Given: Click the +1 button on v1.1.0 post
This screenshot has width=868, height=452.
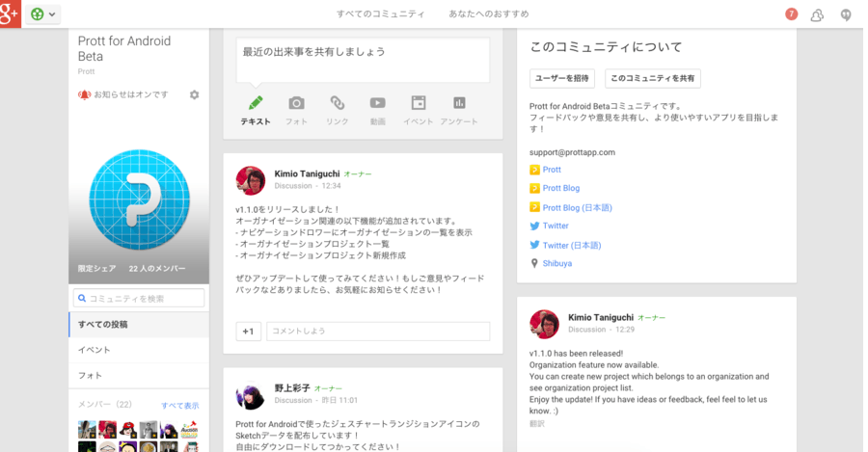Looking at the screenshot, I should pos(248,331).
